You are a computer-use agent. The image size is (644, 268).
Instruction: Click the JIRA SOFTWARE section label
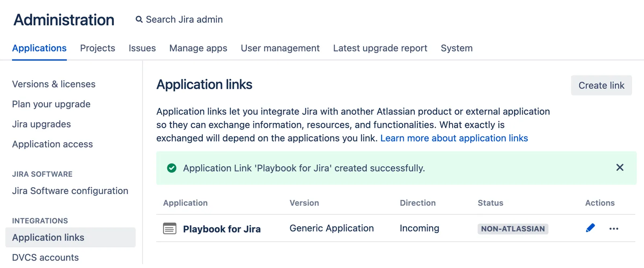(x=42, y=174)
